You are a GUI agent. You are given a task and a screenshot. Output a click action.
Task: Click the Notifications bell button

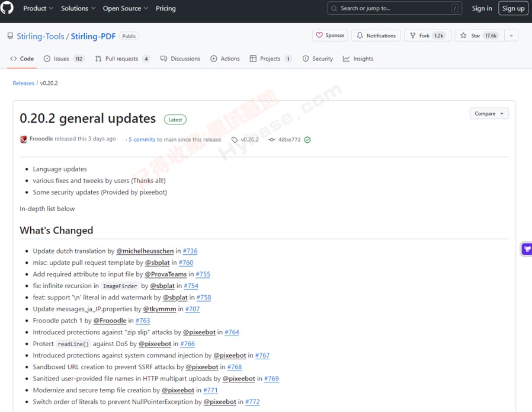tap(376, 36)
